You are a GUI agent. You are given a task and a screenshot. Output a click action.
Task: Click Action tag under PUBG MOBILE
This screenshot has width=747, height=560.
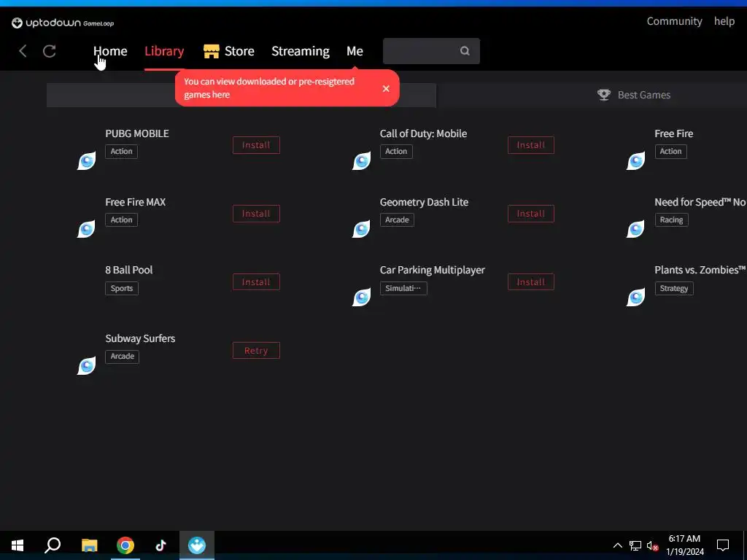[x=122, y=152]
